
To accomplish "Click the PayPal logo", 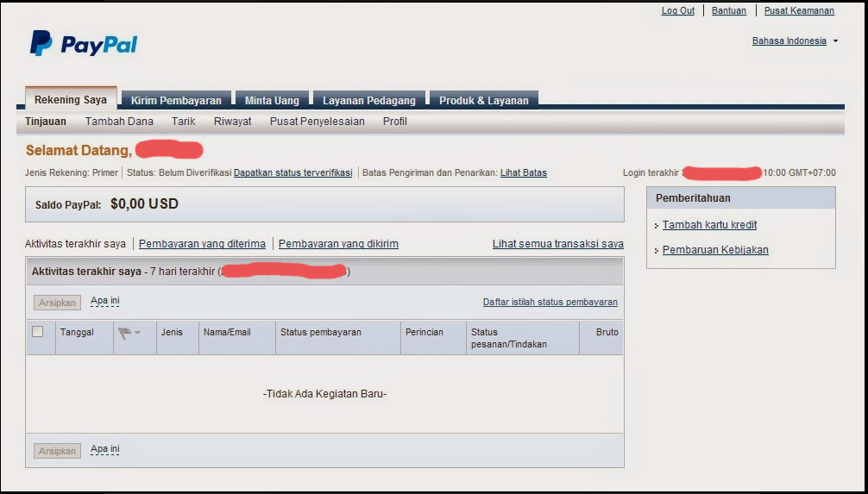I will [x=84, y=44].
